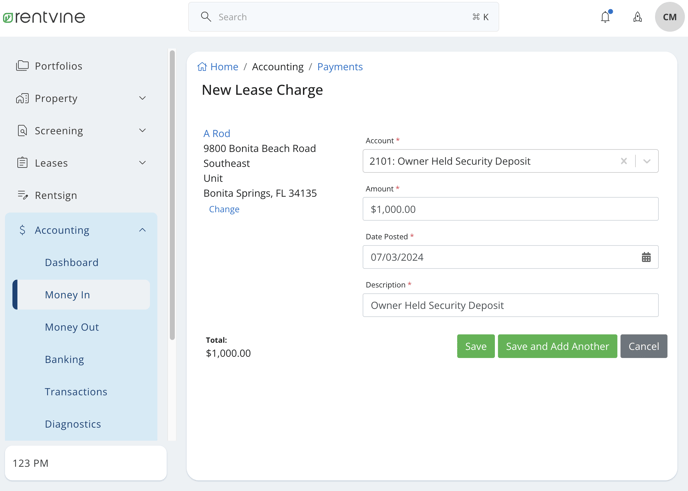Click Save and Add Another button
Screen dimensions: 688x491
(x=557, y=346)
